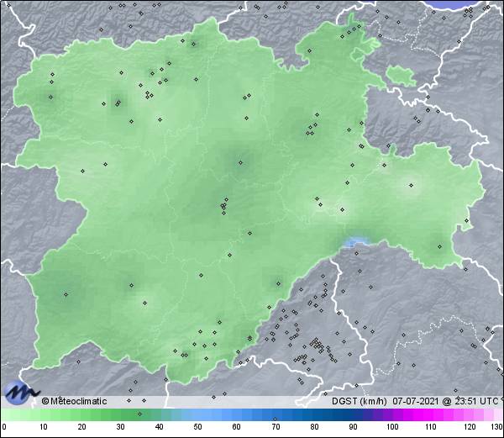Click the small detached green enclave region
Screen dimensions: 504x438
pos(402,76)
